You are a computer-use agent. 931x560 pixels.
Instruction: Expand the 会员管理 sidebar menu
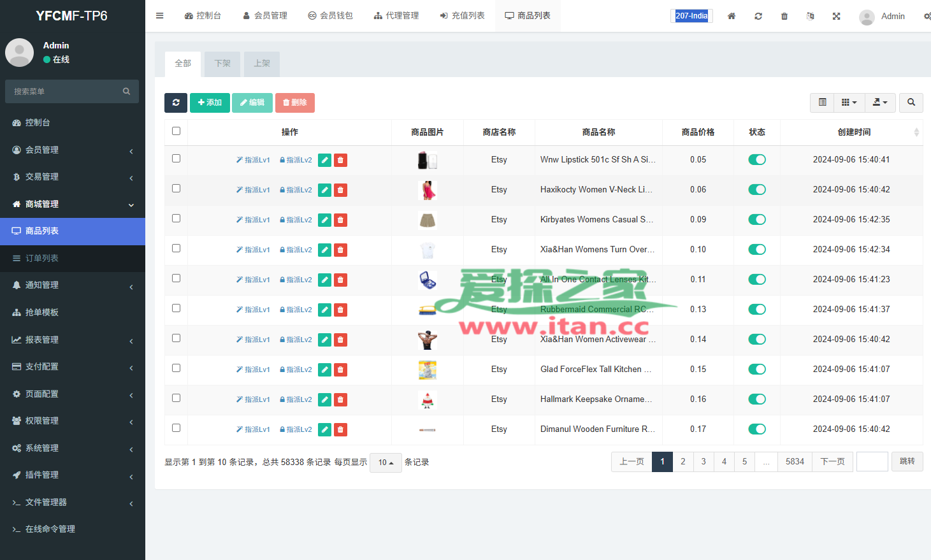[x=72, y=150]
